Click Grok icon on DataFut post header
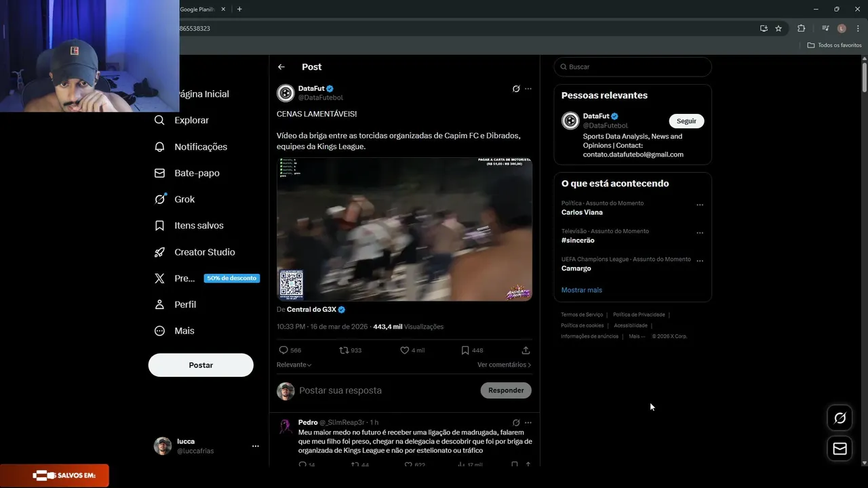The width and height of the screenshot is (868, 488). [x=516, y=89]
